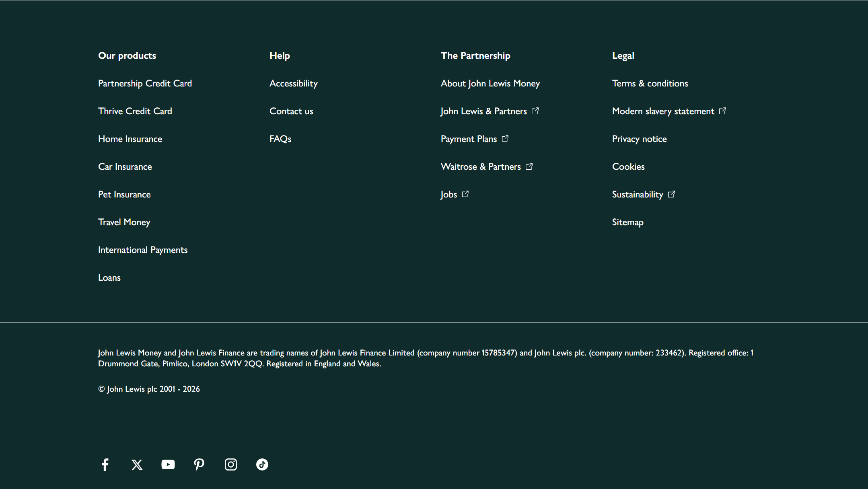Open the Pinterest profile
This screenshot has height=489, width=868.
pyautogui.click(x=199, y=464)
